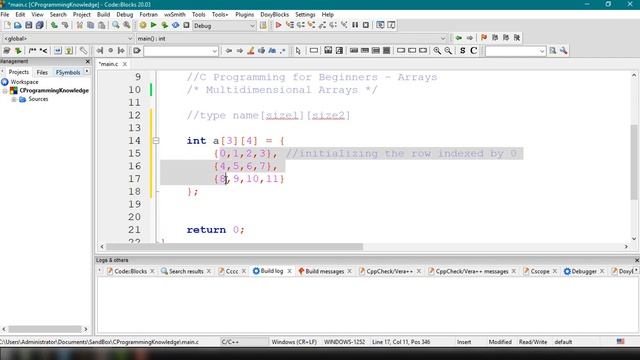Click the New file toolbar icon
This screenshot has height=360, width=640.
pyautogui.click(x=7, y=25)
